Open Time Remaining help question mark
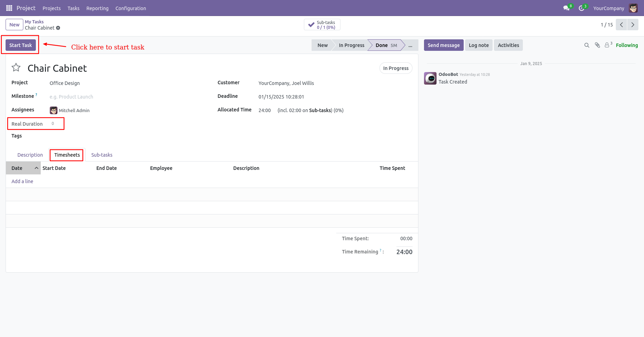The width and height of the screenshot is (644, 337). point(380,250)
